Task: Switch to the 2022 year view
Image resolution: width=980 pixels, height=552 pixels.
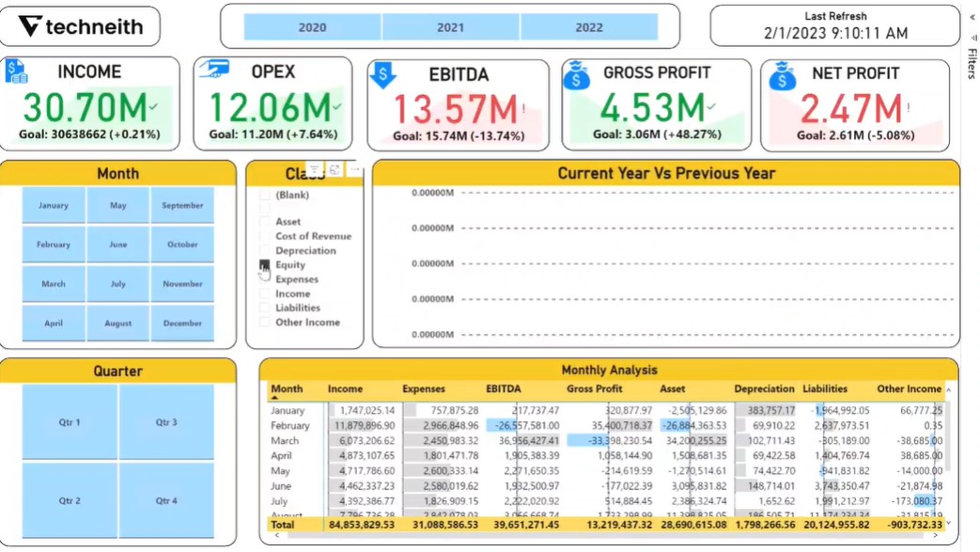Action: (x=588, y=26)
